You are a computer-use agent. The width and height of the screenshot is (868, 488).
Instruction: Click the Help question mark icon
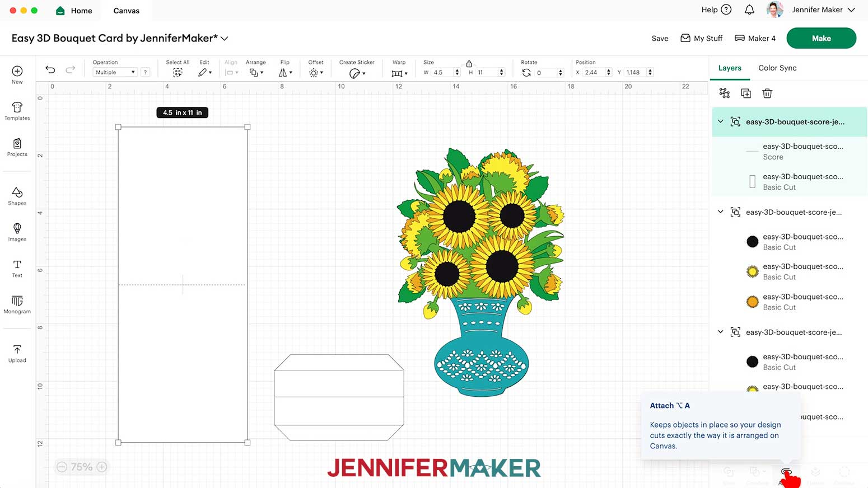[726, 10]
